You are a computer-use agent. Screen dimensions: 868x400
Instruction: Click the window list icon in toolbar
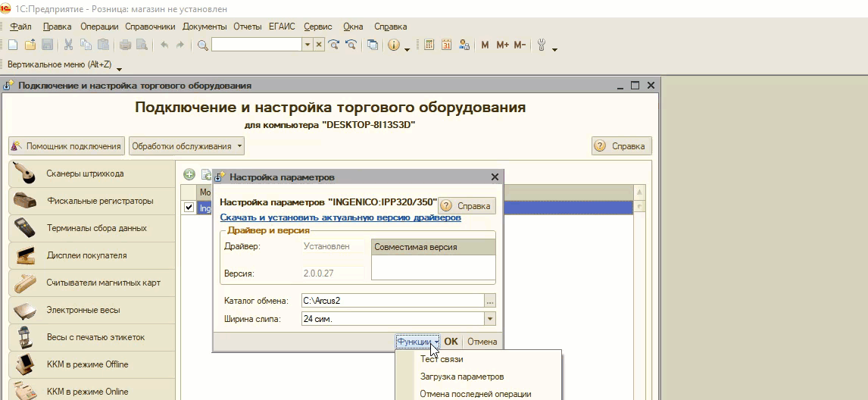[373, 45]
